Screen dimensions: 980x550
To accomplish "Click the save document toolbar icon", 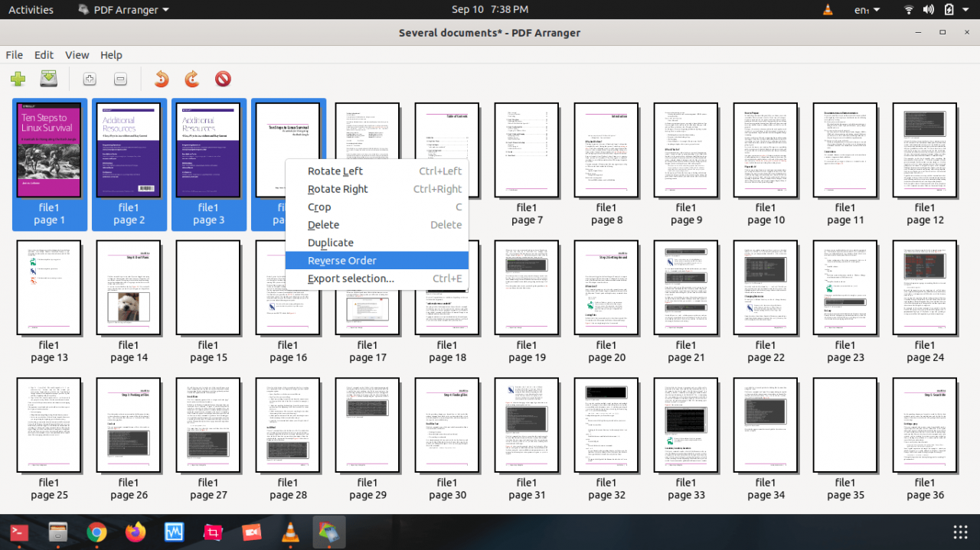I will click(x=49, y=78).
